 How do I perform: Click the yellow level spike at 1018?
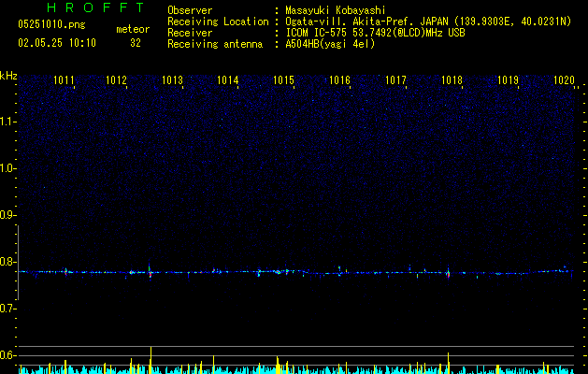click(x=448, y=363)
